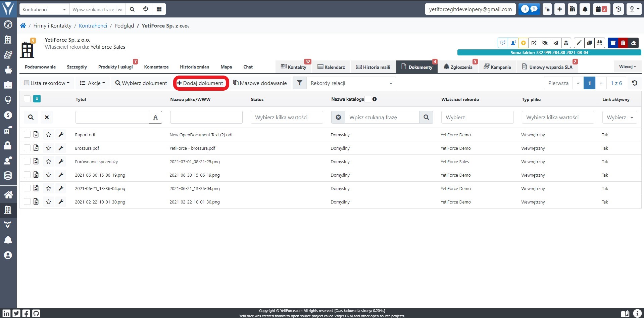Open the Historia maili tab
Image resolution: width=644 pixels, height=318 pixels.
(373, 67)
